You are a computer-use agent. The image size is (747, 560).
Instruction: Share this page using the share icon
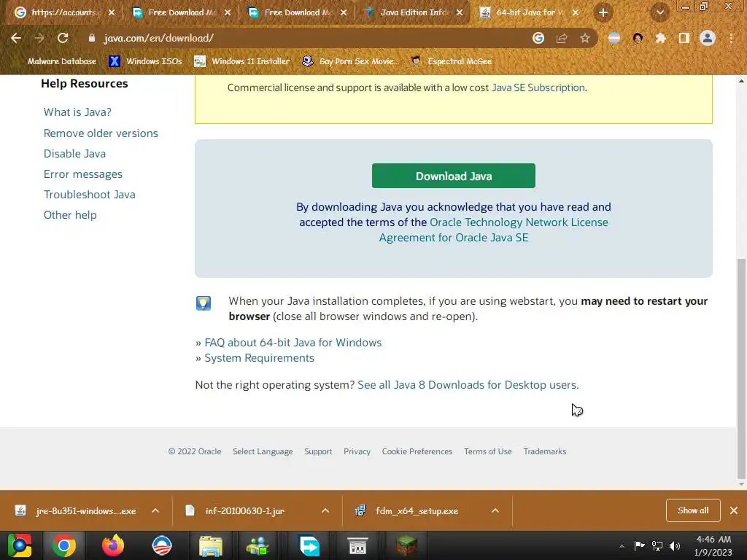click(x=562, y=38)
